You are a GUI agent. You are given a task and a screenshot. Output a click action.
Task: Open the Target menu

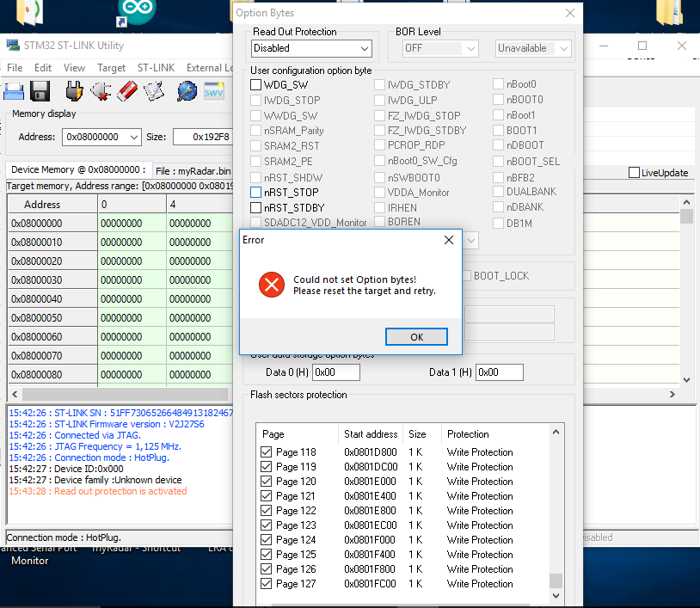(111, 68)
